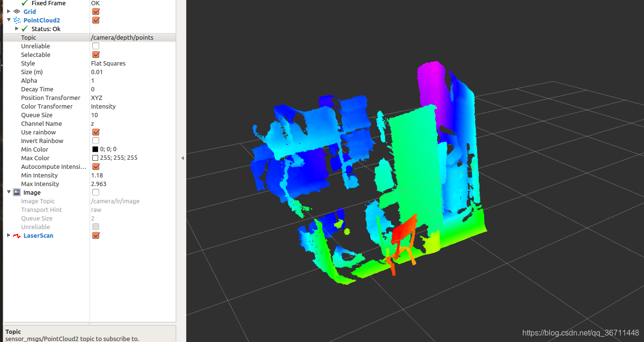The height and width of the screenshot is (342, 644).
Task: Select the /camera/depth/points topic field
Action: (x=133, y=37)
